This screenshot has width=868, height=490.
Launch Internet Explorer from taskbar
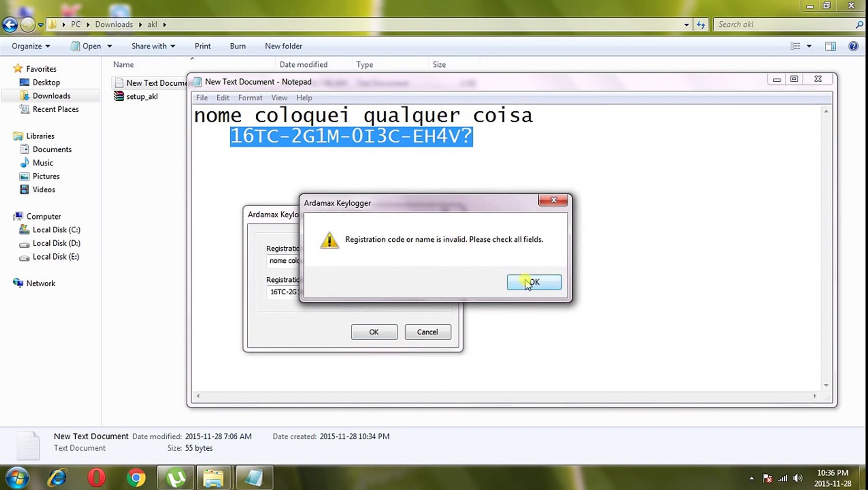tap(58, 478)
